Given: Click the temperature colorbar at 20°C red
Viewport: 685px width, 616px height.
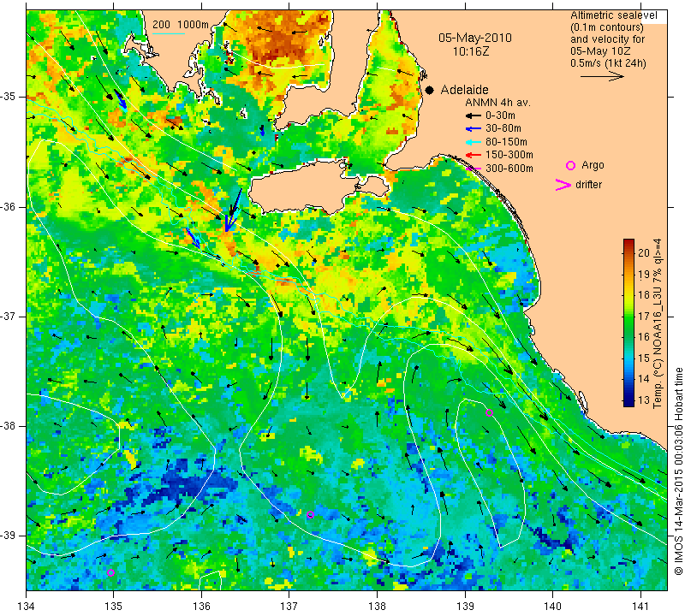Looking at the screenshot, I should pos(628,253).
